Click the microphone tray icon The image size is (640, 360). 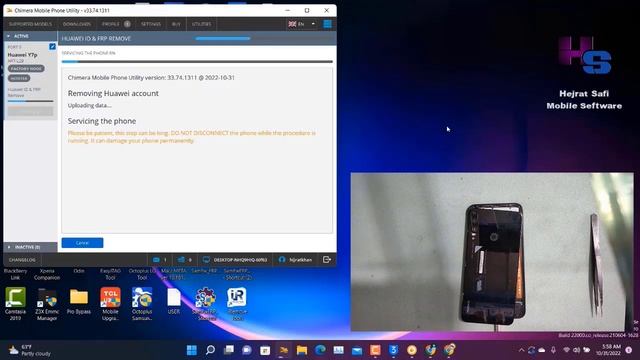coord(553,350)
